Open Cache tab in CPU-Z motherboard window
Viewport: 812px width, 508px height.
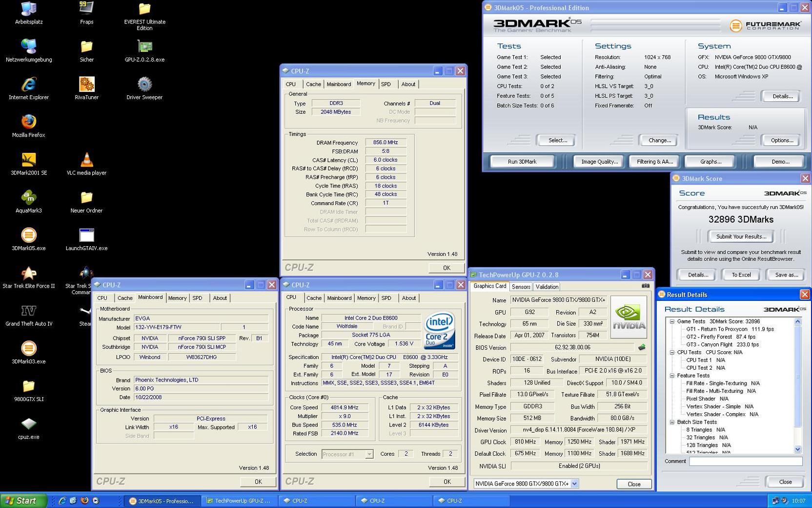click(125, 298)
